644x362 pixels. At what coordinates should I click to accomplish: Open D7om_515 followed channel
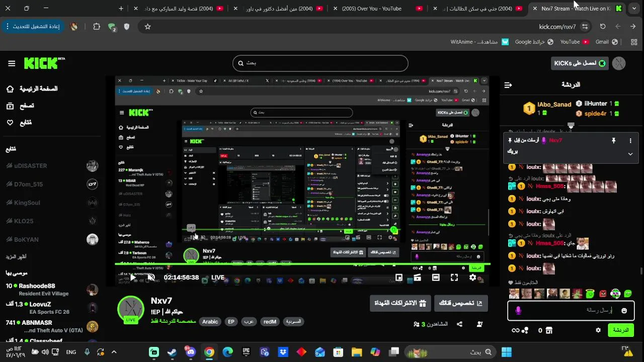coord(52,185)
